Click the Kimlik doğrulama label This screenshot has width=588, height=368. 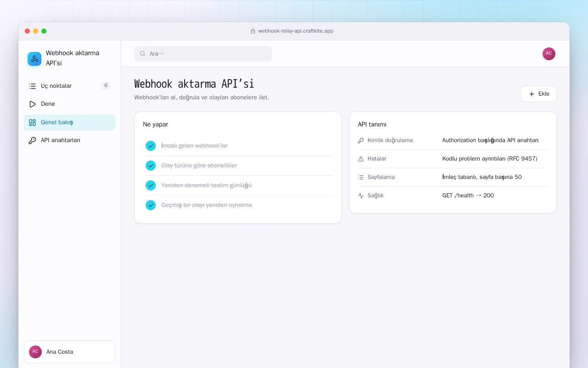[x=390, y=140]
